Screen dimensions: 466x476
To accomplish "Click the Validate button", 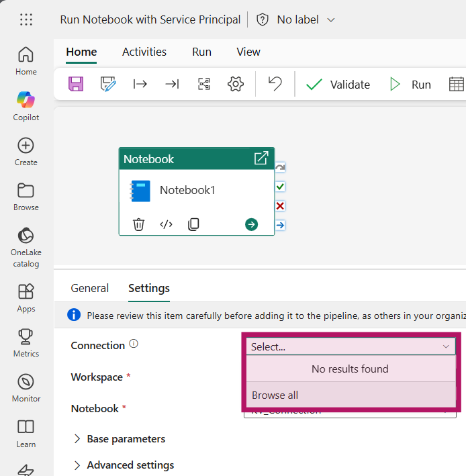I will [338, 85].
